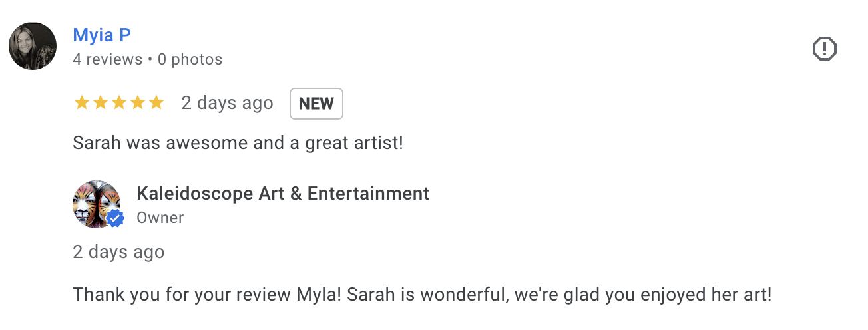Click the second gold rating star
Screen dimensions: 868x330
(100, 103)
